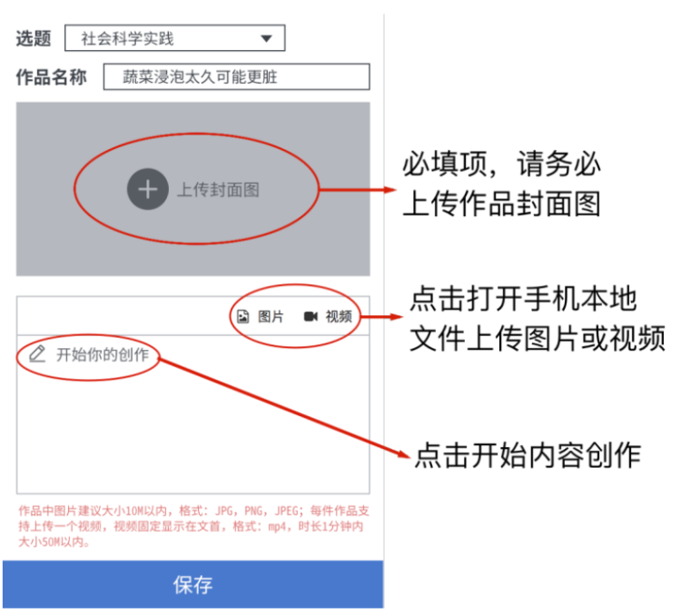Choose the 视频 upload option
681x616 pixels.
click(339, 316)
